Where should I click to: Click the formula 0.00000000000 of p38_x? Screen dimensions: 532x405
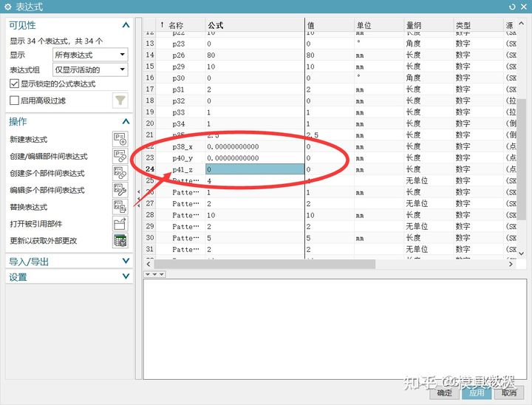click(x=233, y=146)
